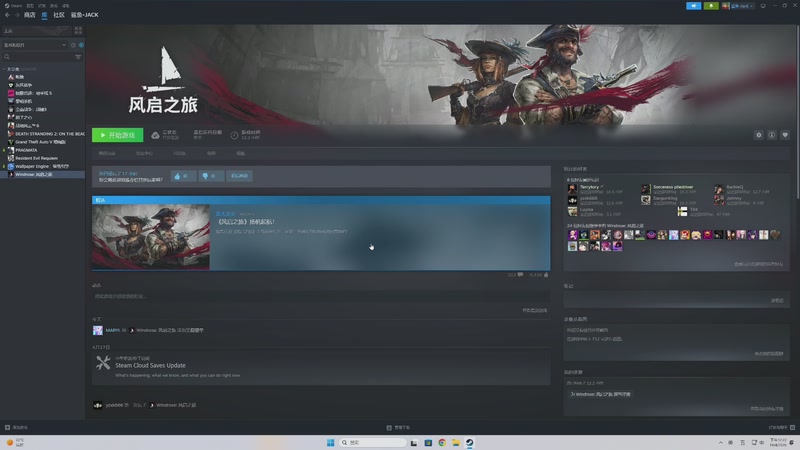The width and height of the screenshot is (800, 450).
Task: Open the Windows Start button
Action: [331, 442]
